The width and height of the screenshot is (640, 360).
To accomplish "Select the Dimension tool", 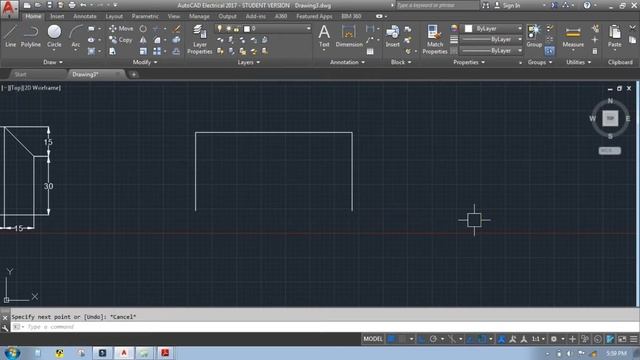I will 349,36.
